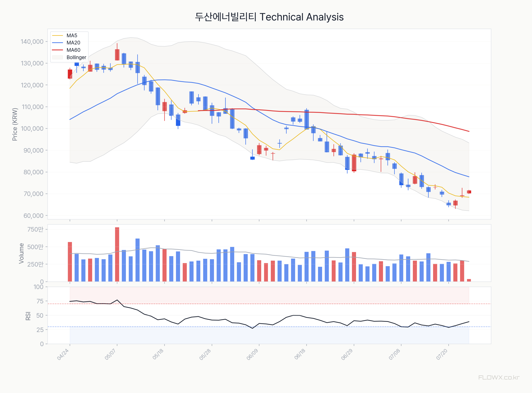The width and height of the screenshot is (532, 393).
Task: Click the 100 label on the RSI axis
Action: (x=38, y=287)
